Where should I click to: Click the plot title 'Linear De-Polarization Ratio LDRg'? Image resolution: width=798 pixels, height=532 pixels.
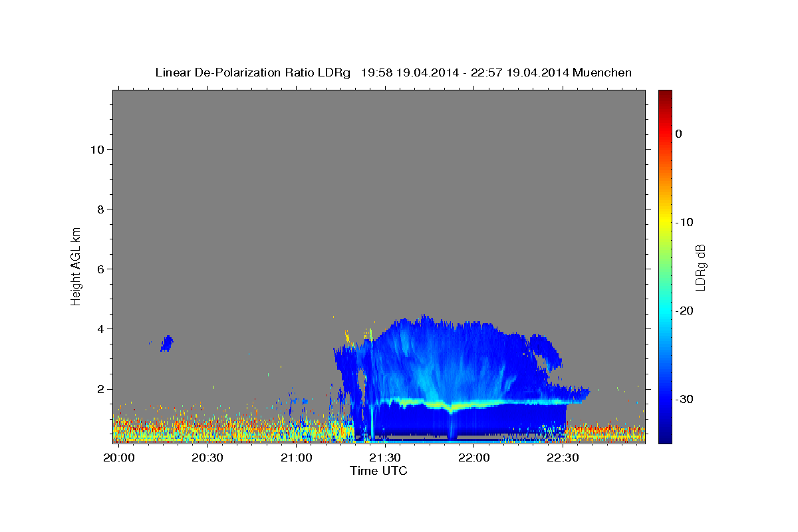tap(252, 72)
